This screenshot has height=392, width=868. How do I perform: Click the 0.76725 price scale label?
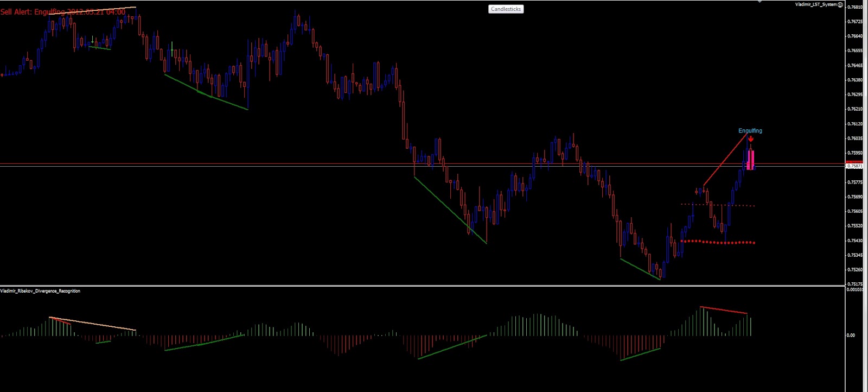click(855, 22)
